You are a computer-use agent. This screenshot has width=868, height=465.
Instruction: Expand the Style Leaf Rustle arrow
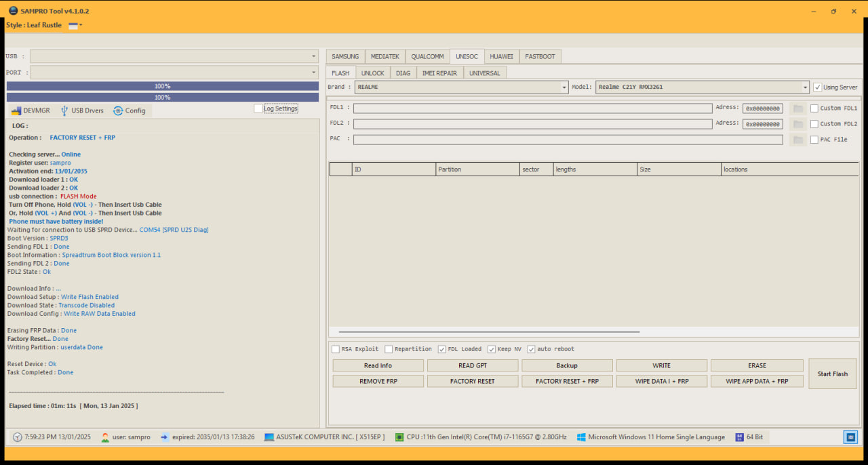81,25
